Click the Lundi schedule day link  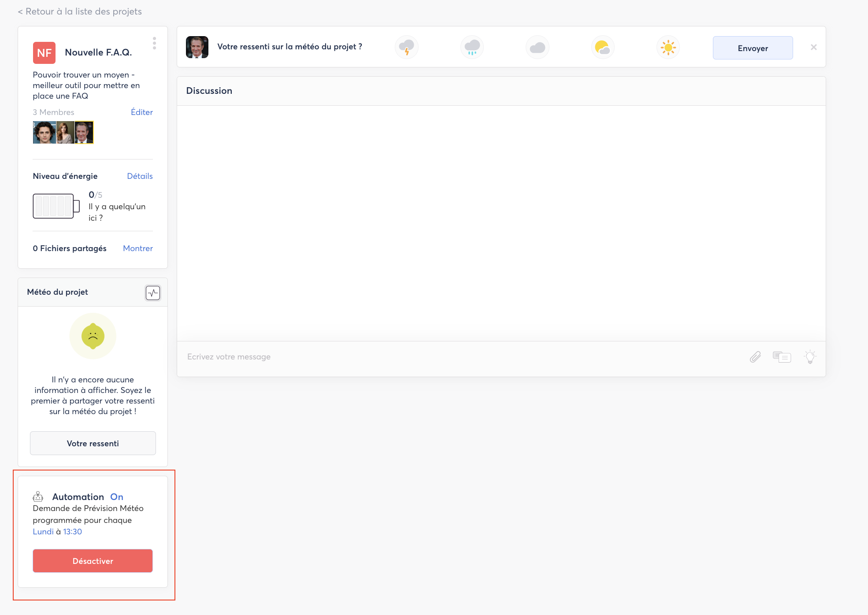pyautogui.click(x=43, y=531)
